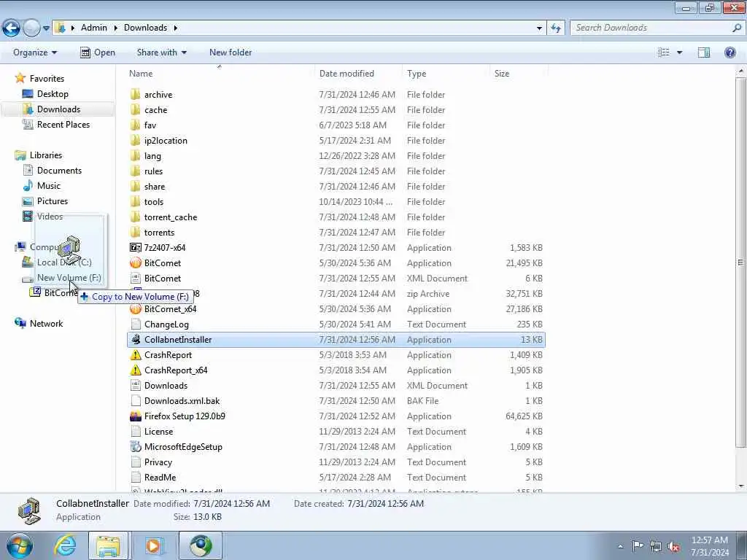Click the cache folder icon

pos(135,109)
